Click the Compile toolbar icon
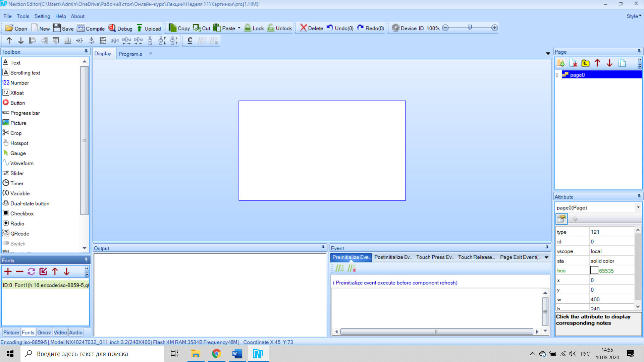This screenshot has height=362, width=644. point(80,28)
